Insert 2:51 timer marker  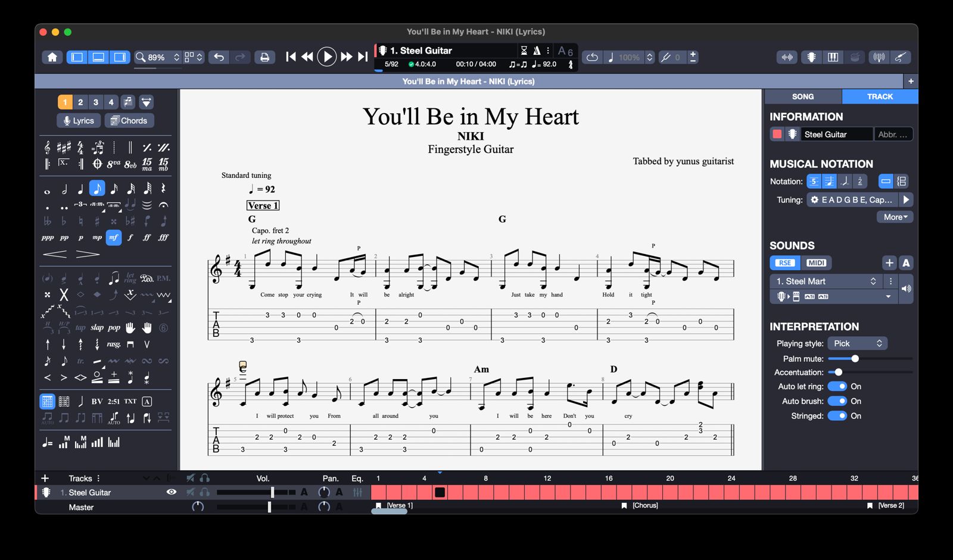point(114,401)
